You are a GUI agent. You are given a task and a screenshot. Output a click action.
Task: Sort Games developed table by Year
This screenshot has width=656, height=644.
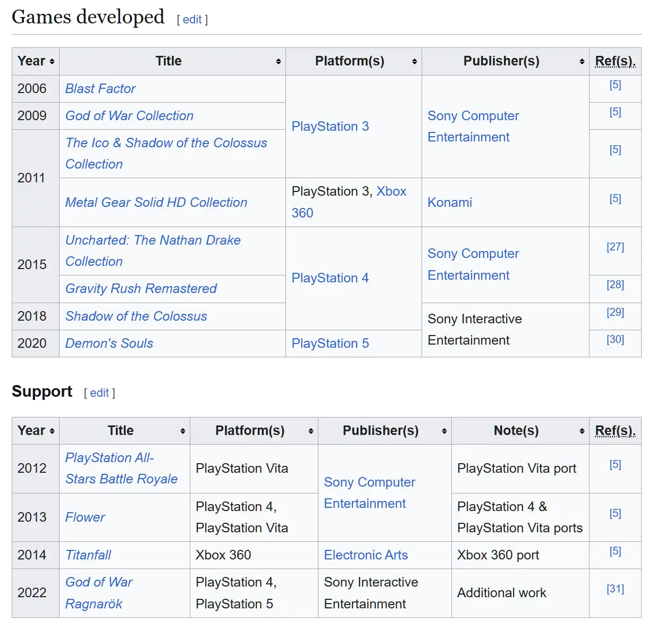pyautogui.click(x=52, y=62)
